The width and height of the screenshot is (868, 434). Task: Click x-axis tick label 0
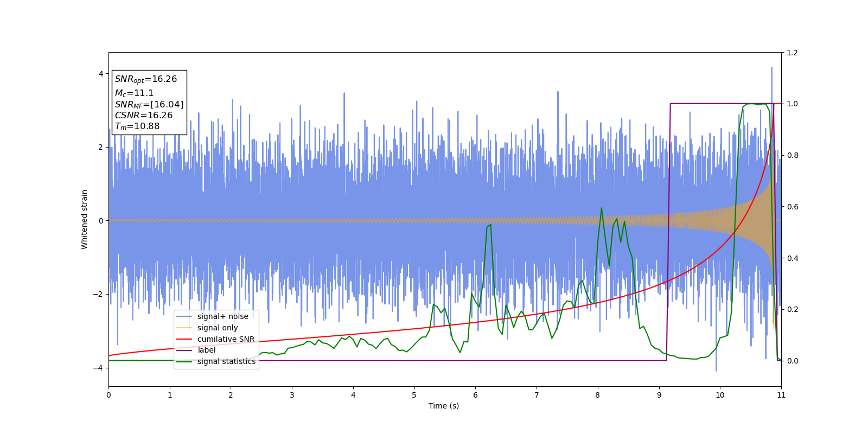coord(108,395)
